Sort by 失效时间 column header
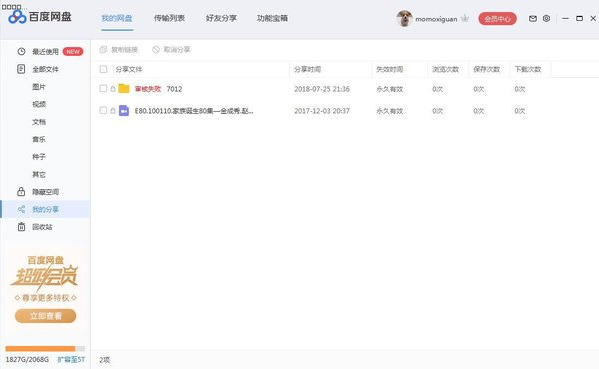This screenshot has height=369, width=599. (390, 69)
